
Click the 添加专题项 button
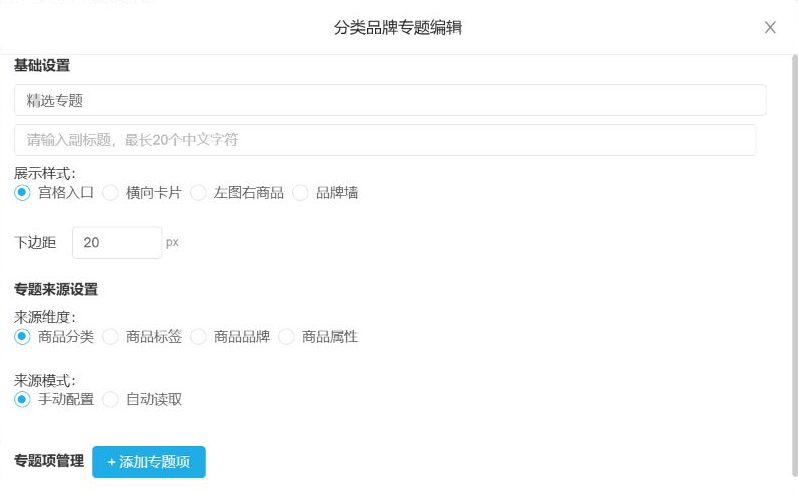[149, 462]
